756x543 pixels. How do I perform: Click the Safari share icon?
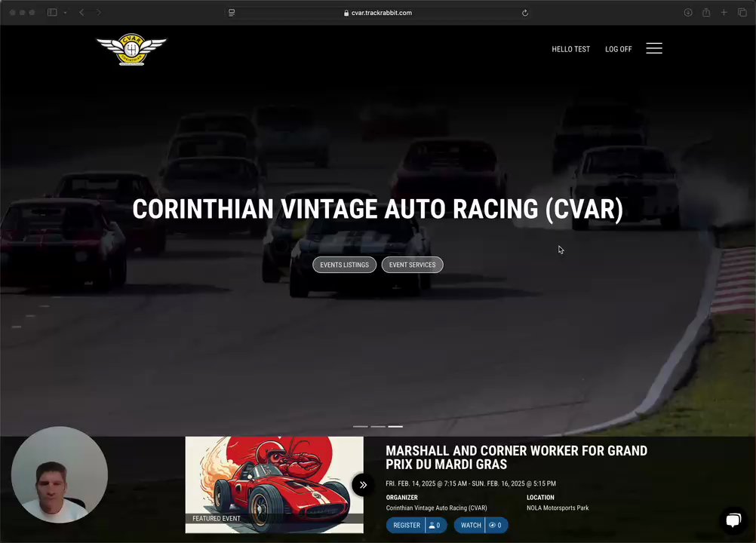tap(706, 13)
